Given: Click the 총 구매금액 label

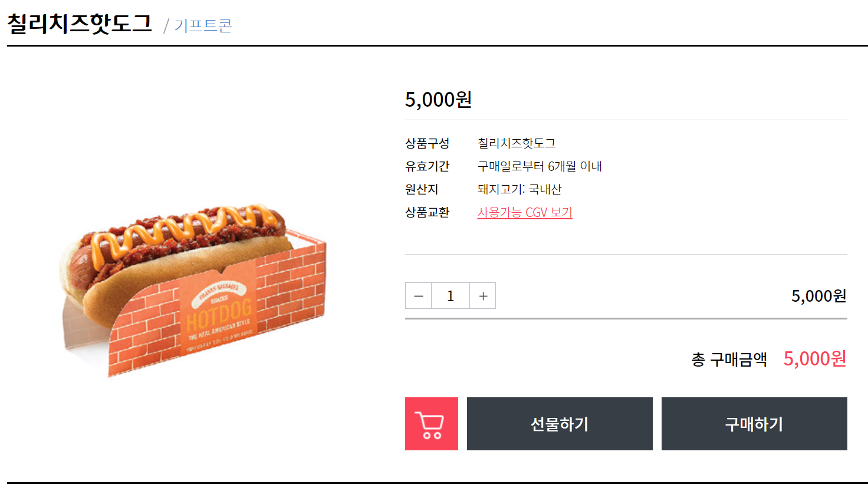Looking at the screenshot, I should tap(729, 359).
